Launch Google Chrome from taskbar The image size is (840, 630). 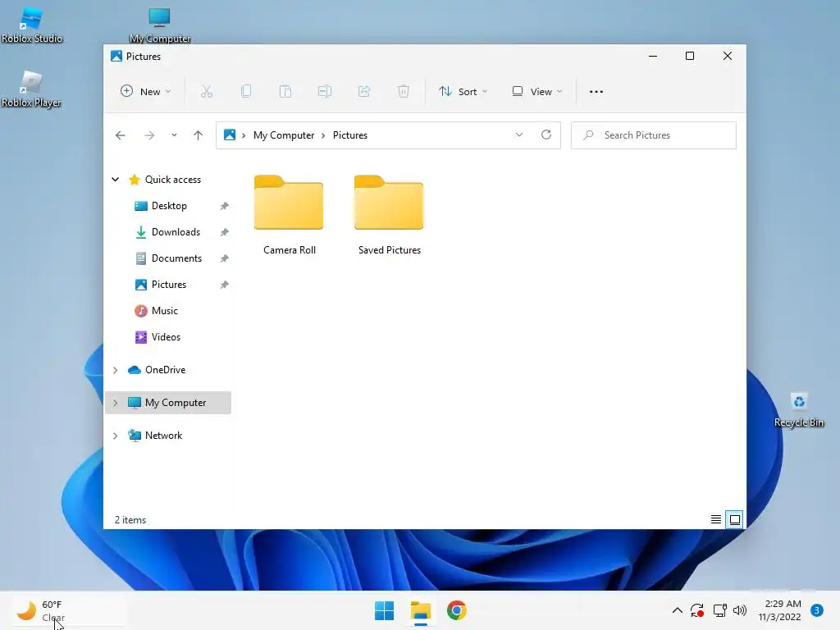point(456,610)
